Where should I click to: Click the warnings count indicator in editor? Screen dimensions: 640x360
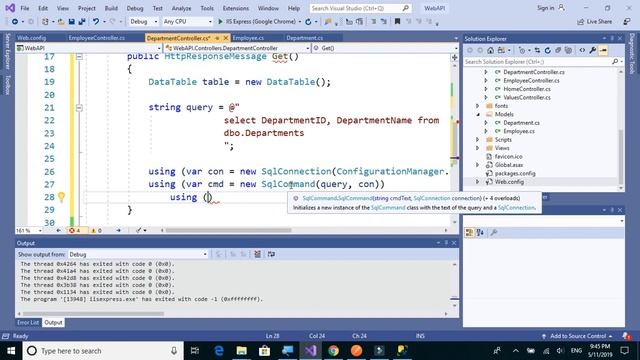[96, 231]
